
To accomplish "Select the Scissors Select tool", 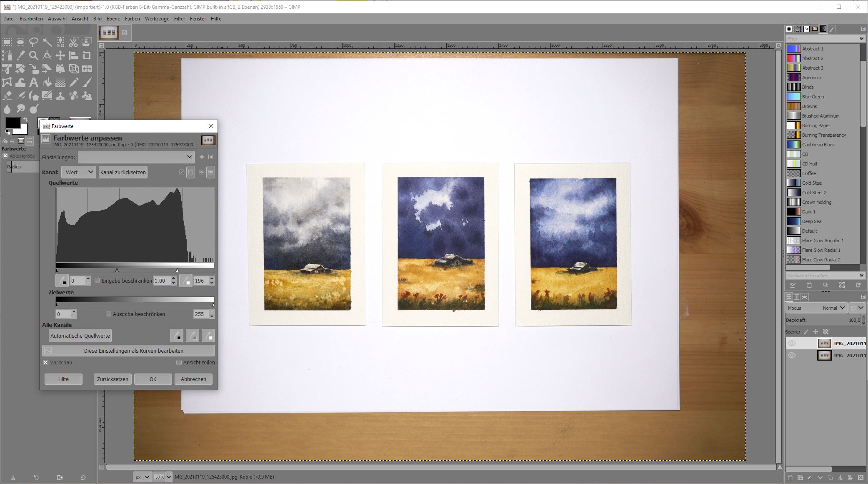I will [x=73, y=42].
